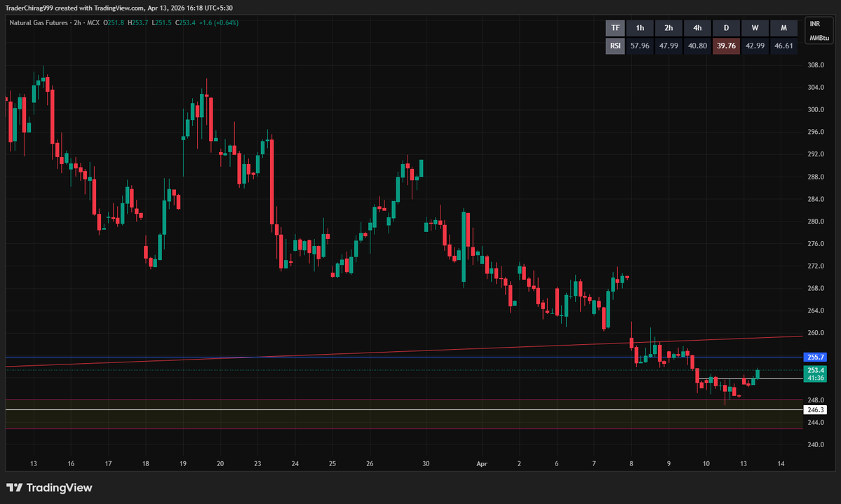Screen dimensions: 841x504
Task: Click the highlighted RSI value 39.76
Action: [726, 46]
